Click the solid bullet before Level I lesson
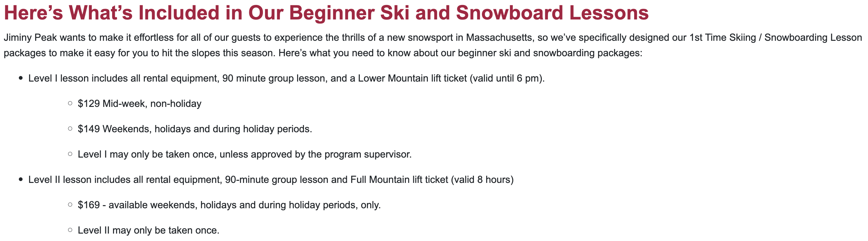 click(x=21, y=78)
